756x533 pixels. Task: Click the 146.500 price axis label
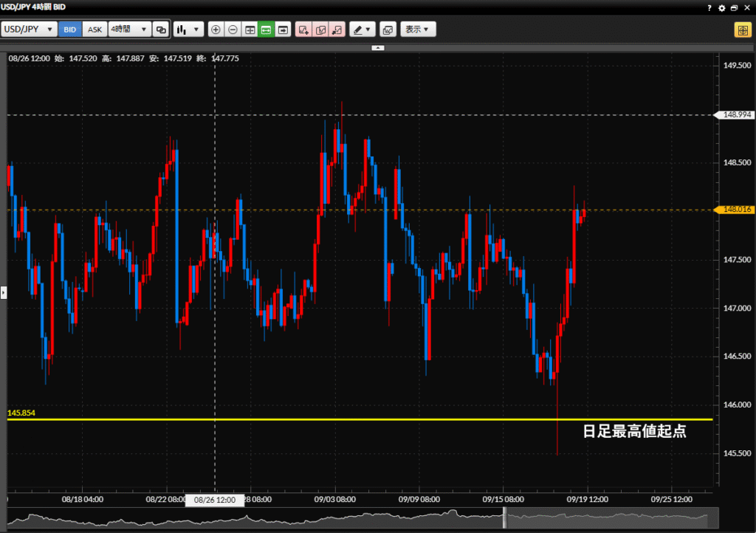pyautogui.click(x=738, y=356)
